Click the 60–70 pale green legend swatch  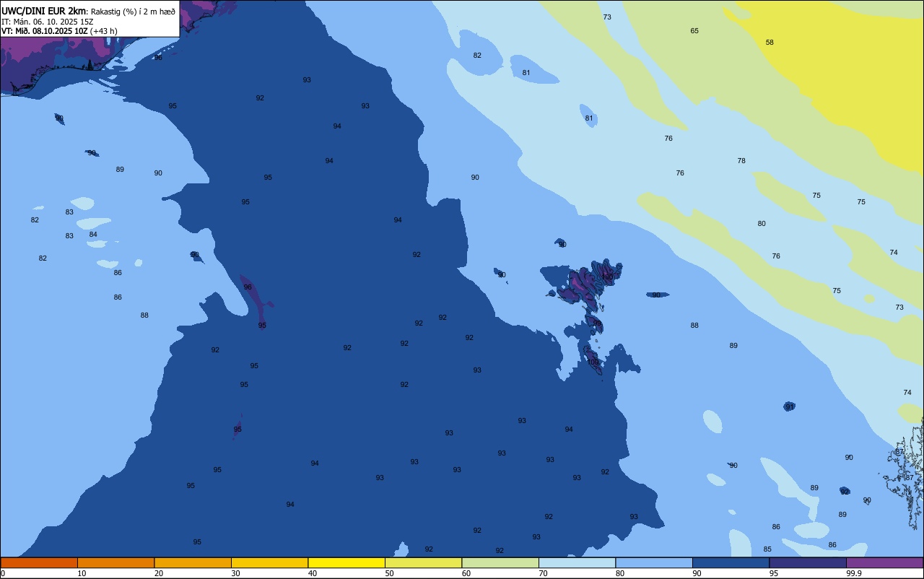[x=500, y=562]
